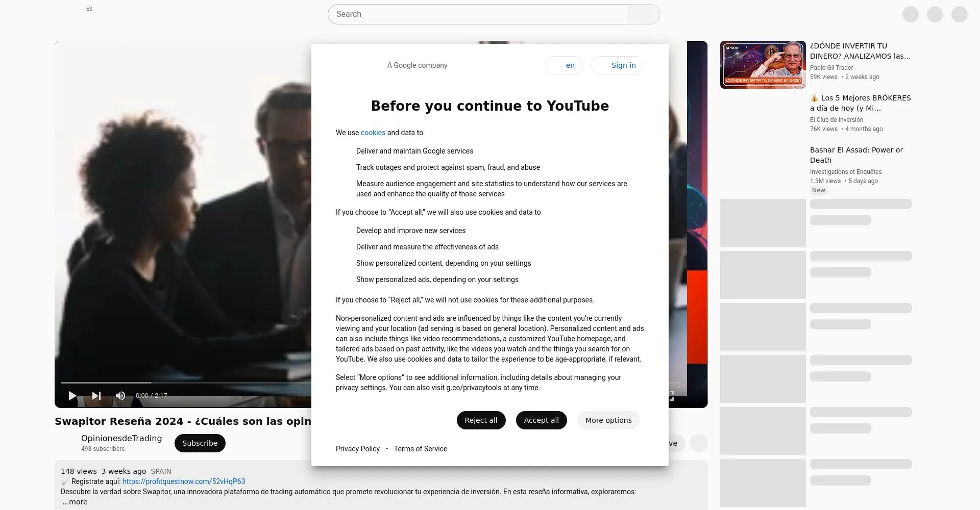Skip to next video
This screenshot has width=980, height=510.
pyautogui.click(x=96, y=396)
